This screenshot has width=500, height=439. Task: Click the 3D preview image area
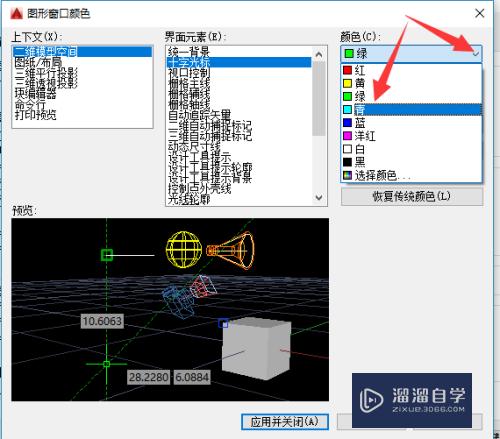click(170, 309)
